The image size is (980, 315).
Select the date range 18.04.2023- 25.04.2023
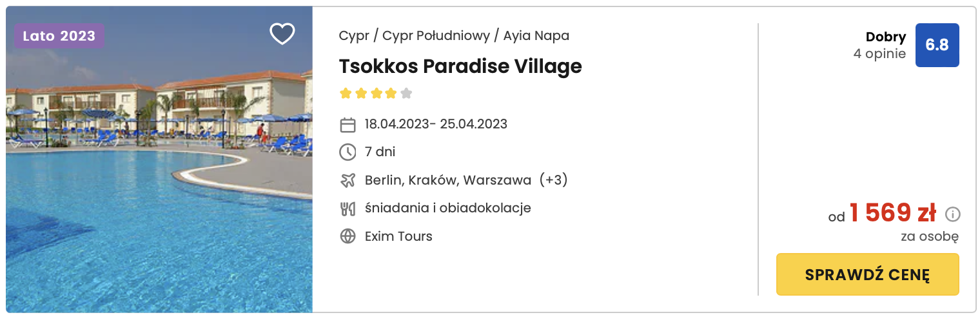point(436,124)
